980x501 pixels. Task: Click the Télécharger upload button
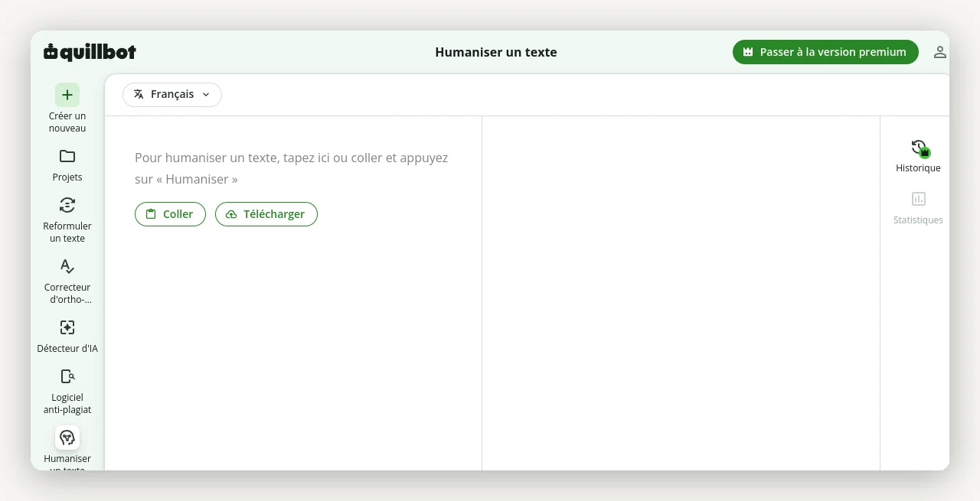click(x=266, y=214)
